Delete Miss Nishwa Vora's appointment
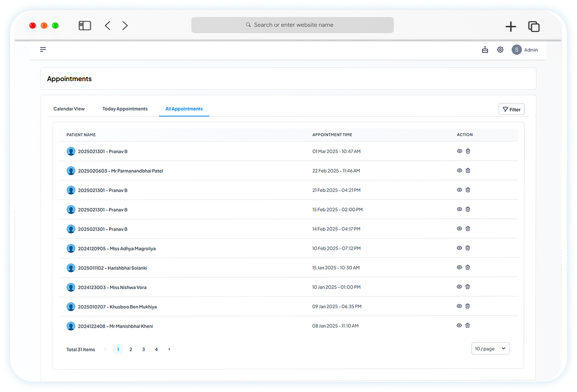The image size is (577, 392). click(468, 287)
